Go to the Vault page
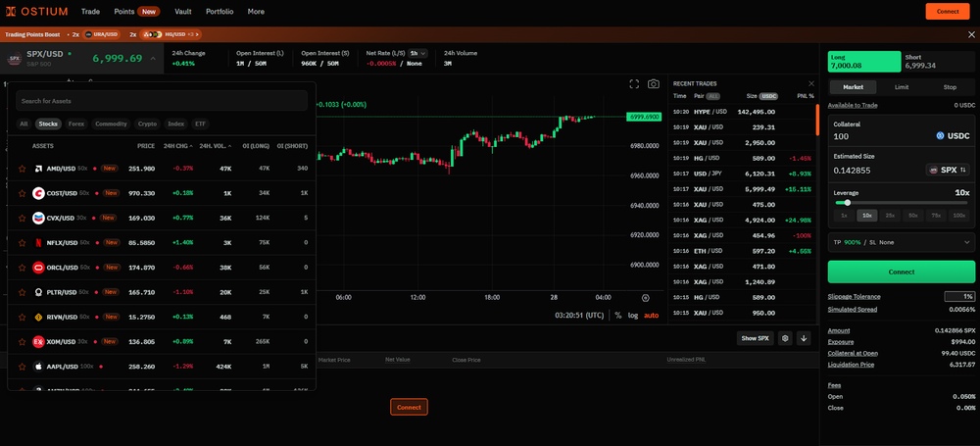 [183, 11]
